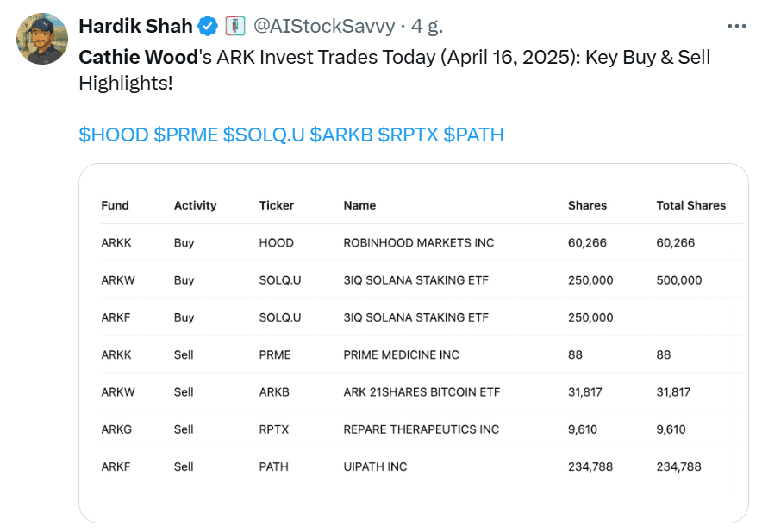Open the @AIStockSavvy handle link
Screen dimensions: 762x532
click(324, 26)
